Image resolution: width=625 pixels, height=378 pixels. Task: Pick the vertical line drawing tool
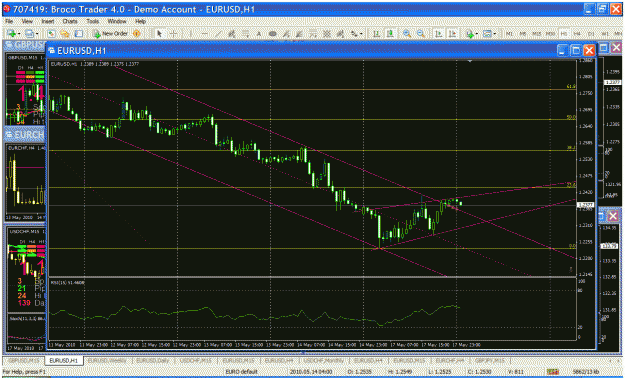pos(191,34)
